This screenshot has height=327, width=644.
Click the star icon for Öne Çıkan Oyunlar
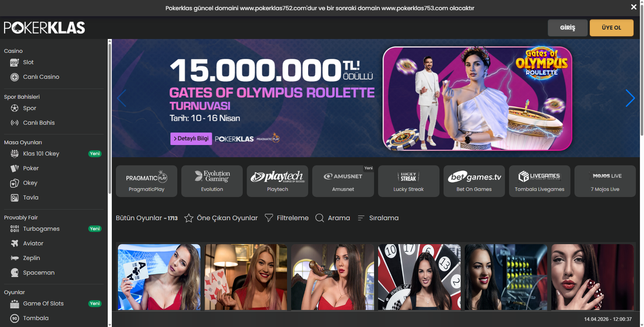click(189, 218)
